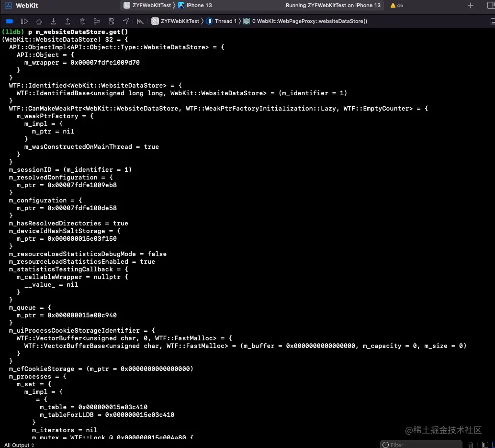Image resolution: width=495 pixels, height=448 pixels.
Task: Click the text 'm_cfCookieStorage' line
Action: (101, 369)
